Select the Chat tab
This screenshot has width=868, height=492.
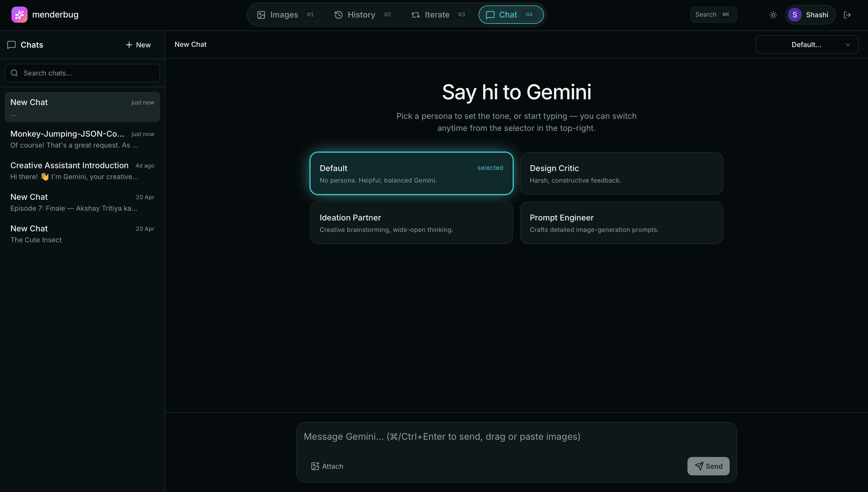(x=511, y=15)
